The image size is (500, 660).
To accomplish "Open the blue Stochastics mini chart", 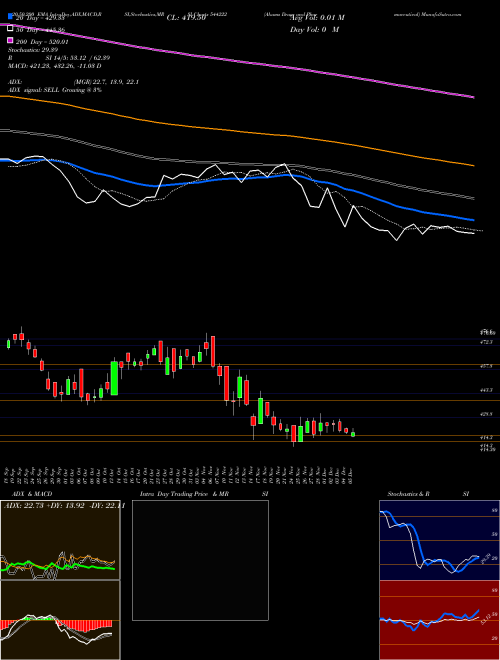I will [x=439, y=540].
